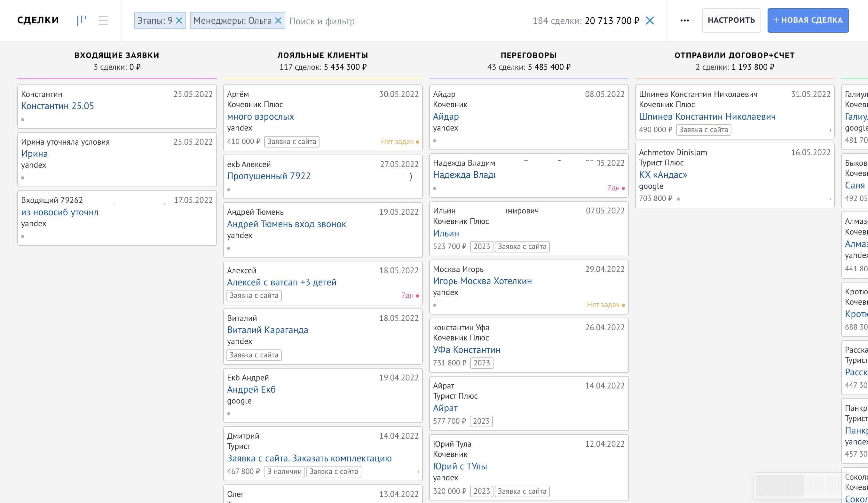Open deal Айдар in Переговоры
Viewport: 868px width, 503px height.
tap(446, 117)
